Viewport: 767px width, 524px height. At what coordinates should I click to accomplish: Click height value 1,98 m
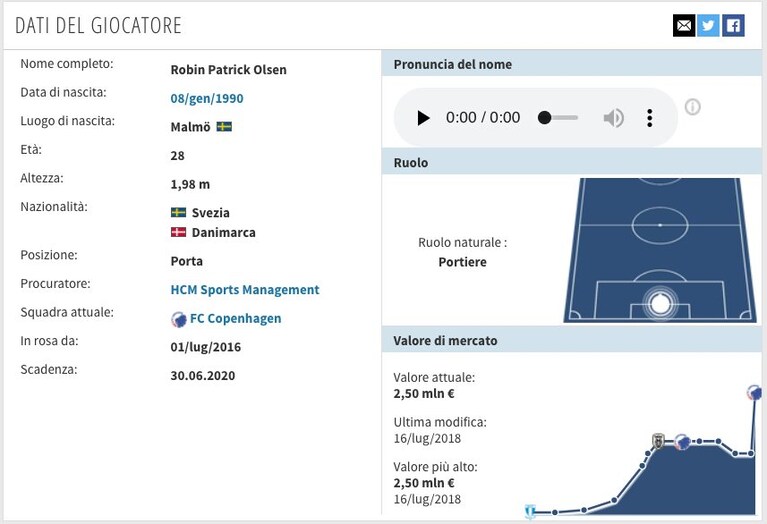[x=190, y=184]
